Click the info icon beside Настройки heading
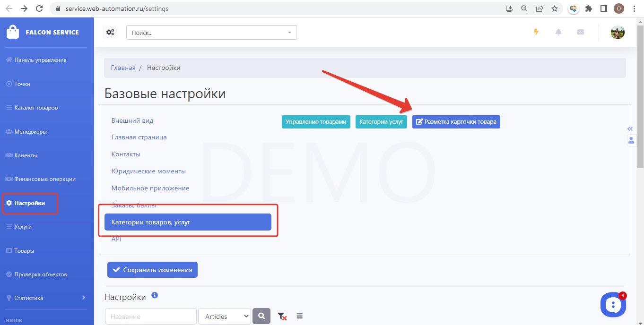Image resolution: width=644 pixels, height=325 pixels. pos(155,296)
